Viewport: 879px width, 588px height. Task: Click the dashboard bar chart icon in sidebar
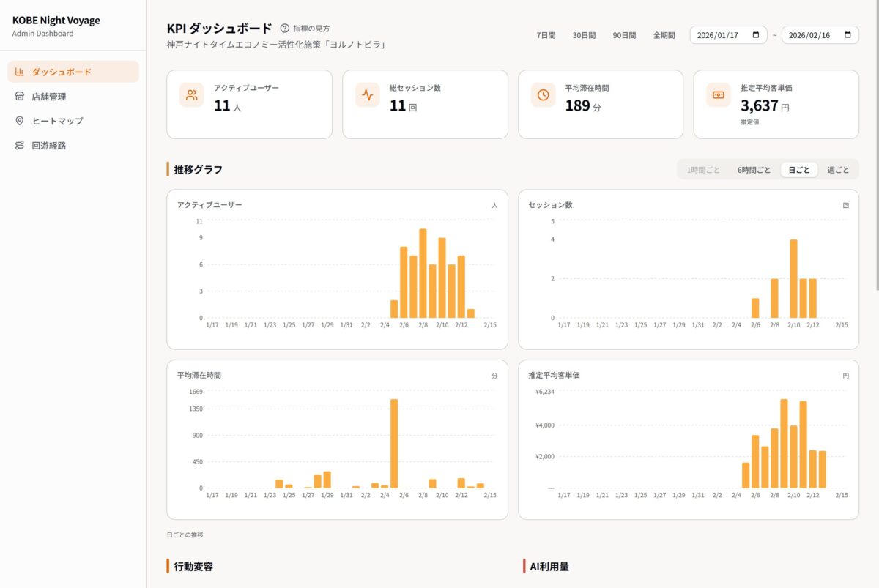(20, 72)
